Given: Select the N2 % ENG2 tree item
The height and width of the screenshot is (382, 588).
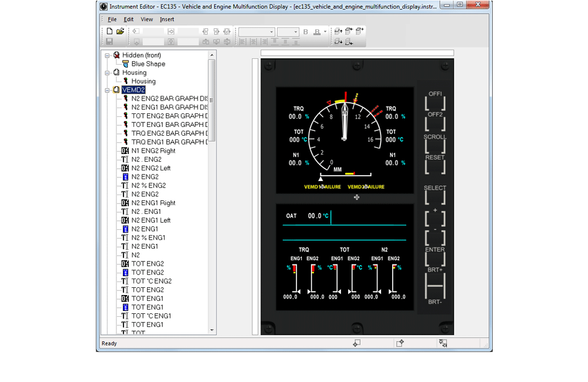Looking at the screenshot, I should (x=148, y=185).
